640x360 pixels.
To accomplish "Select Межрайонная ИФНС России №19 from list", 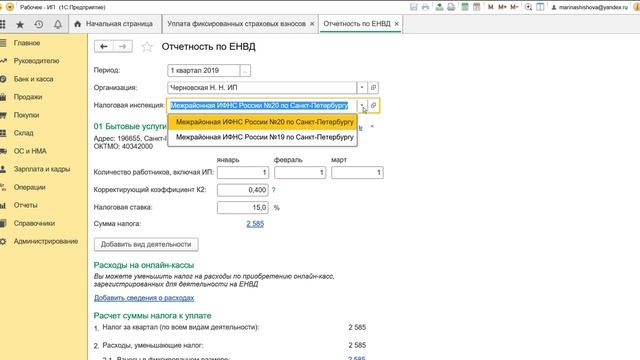I will [263, 137].
